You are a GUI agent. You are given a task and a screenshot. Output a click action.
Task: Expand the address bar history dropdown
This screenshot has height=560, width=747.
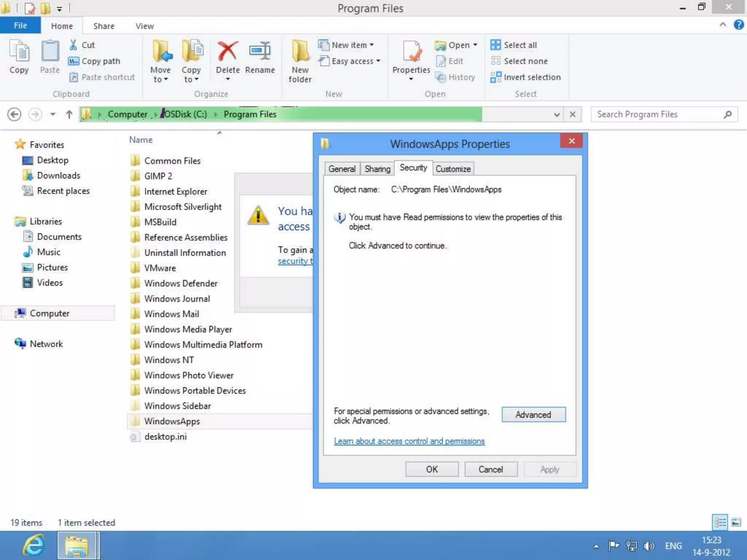[557, 115]
